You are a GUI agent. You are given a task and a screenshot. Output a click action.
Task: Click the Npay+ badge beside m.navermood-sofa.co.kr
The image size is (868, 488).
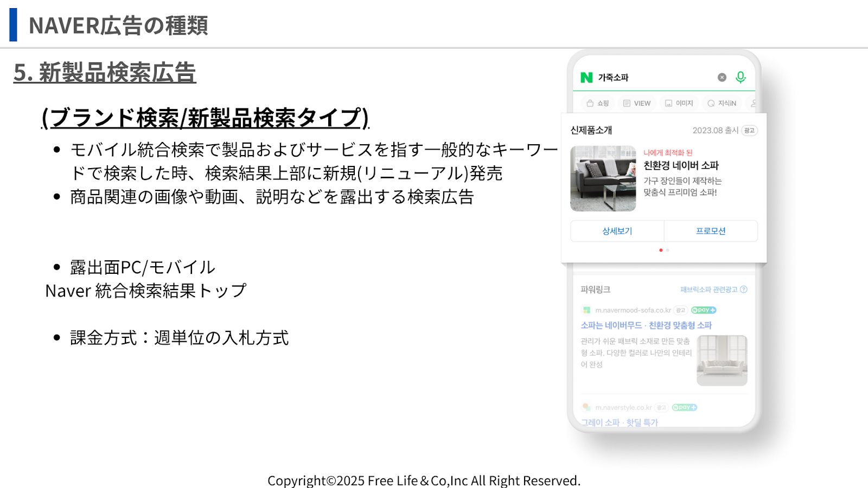point(704,310)
